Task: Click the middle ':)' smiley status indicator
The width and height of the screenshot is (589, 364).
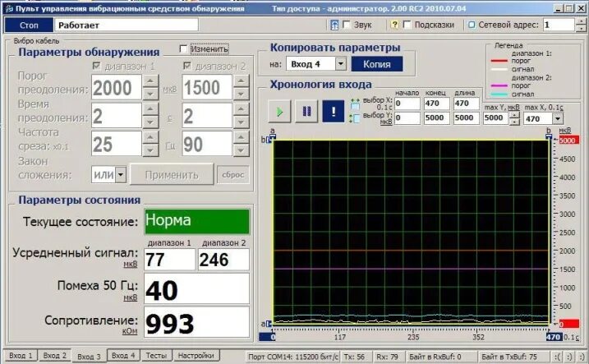Action: coord(569,357)
